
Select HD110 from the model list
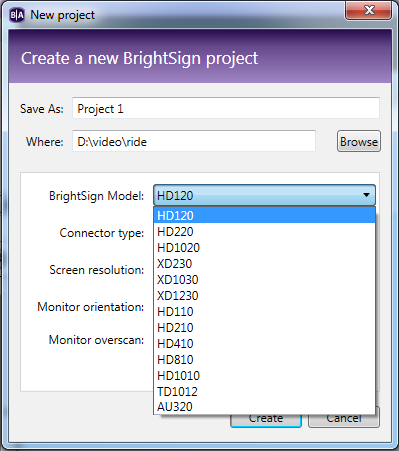pos(264,311)
